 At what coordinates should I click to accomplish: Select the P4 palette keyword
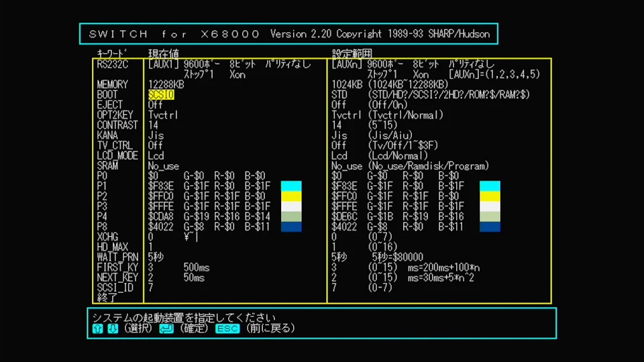(102, 217)
